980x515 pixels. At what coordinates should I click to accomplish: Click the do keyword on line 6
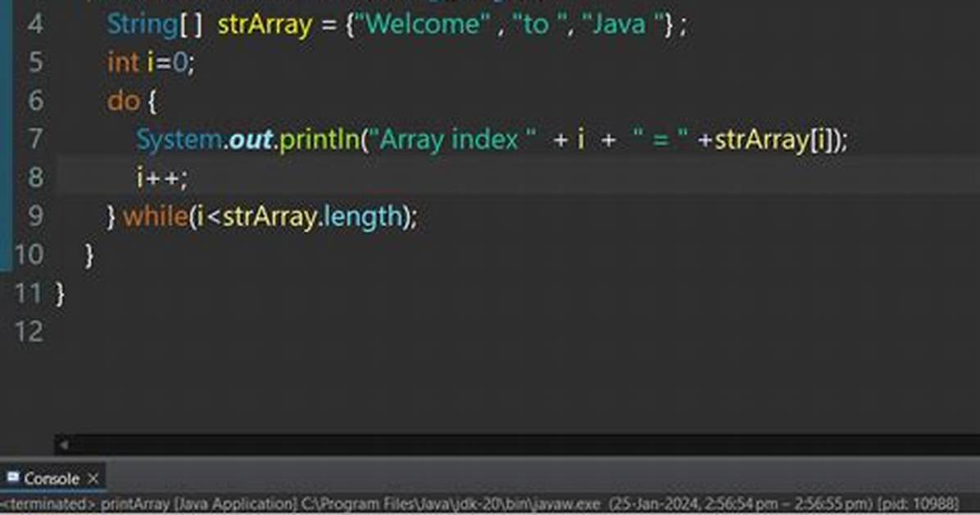tap(123, 101)
